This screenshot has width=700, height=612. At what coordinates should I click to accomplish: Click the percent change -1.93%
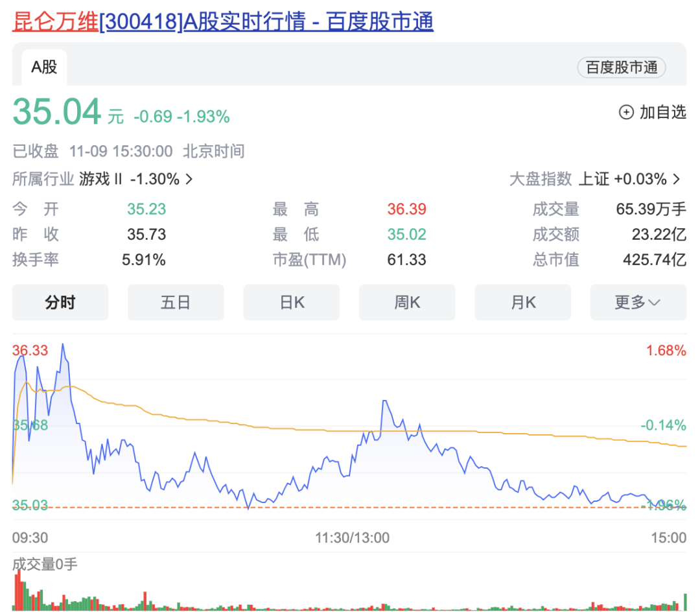pos(204,117)
